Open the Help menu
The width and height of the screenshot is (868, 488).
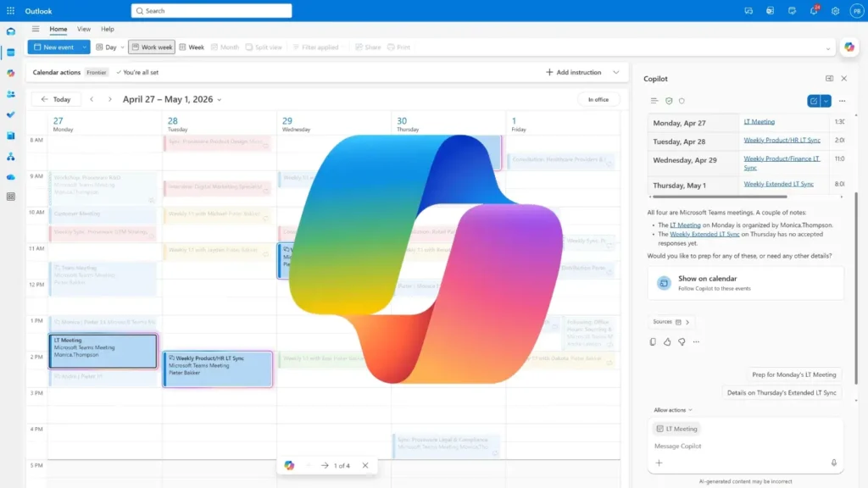[x=108, y=29]
